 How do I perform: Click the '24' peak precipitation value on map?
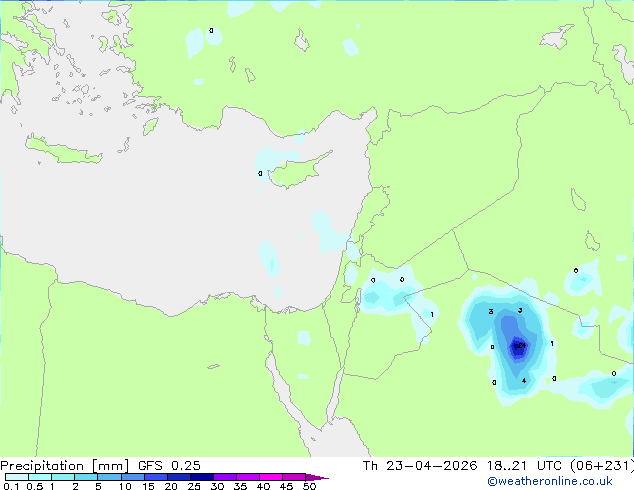click(x=522, y=345)
